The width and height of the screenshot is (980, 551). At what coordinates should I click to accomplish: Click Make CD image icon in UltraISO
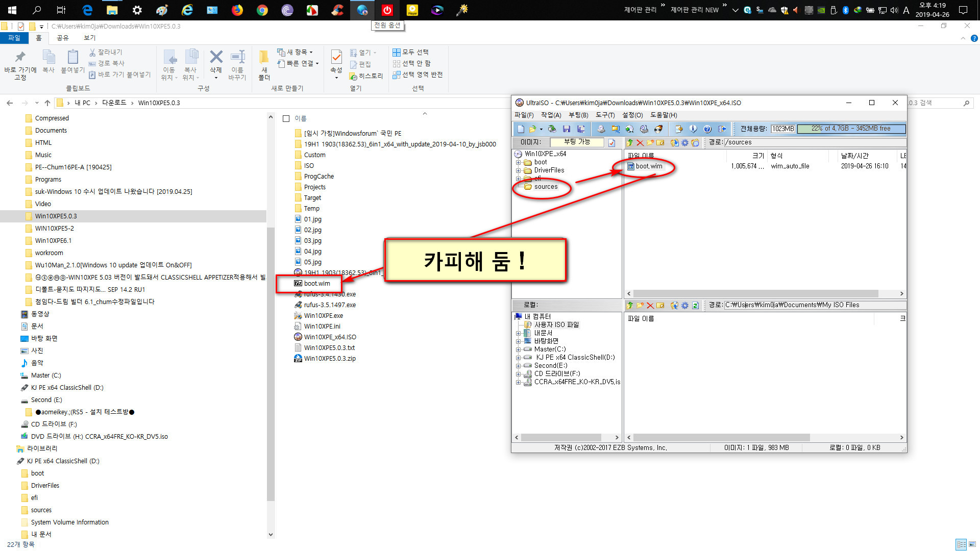coord(601,129)
